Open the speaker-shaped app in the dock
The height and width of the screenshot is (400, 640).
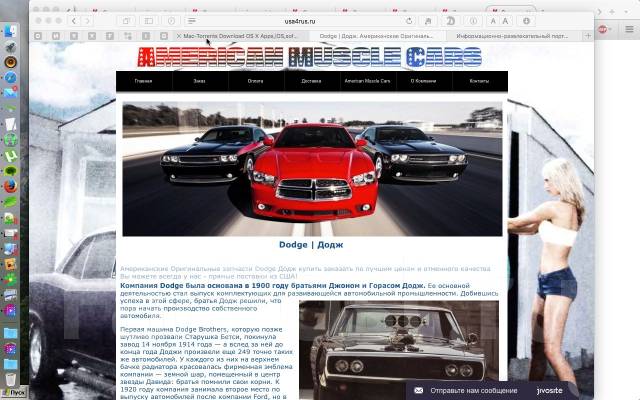coord(11,62)
